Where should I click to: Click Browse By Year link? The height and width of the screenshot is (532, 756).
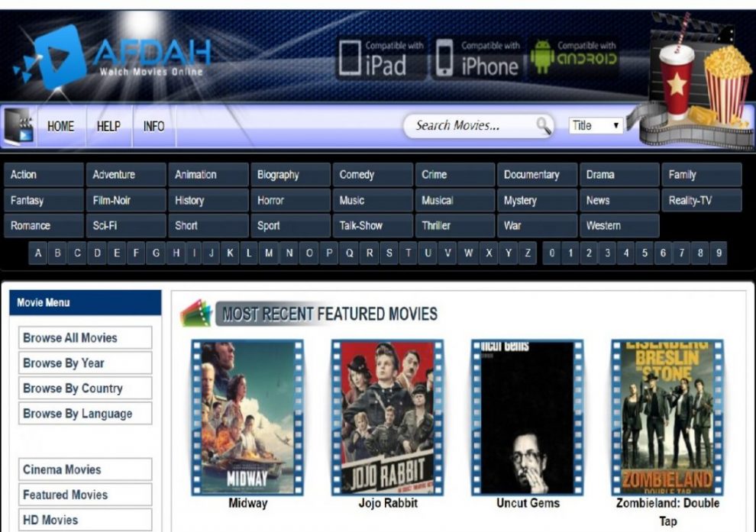click(x=86, y=363)
